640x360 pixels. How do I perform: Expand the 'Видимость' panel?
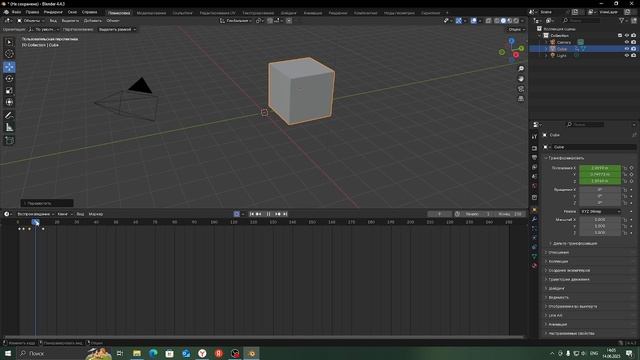[558, 297]
